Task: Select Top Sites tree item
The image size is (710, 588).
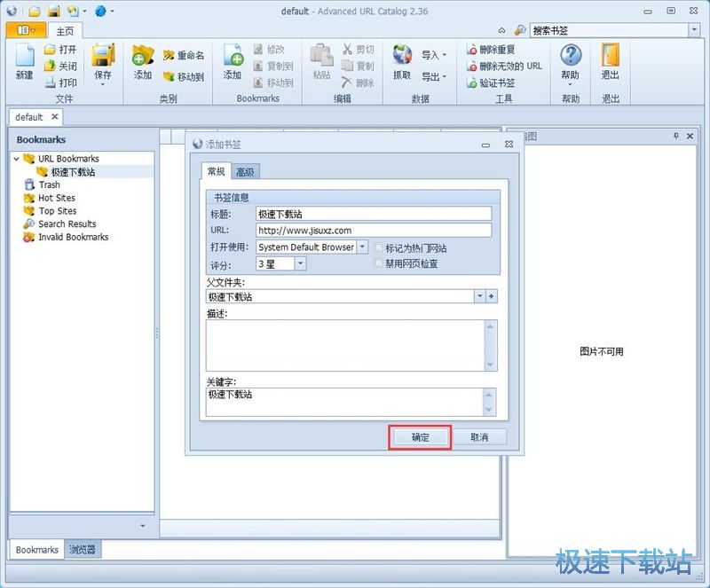Action: click(57, 211)
